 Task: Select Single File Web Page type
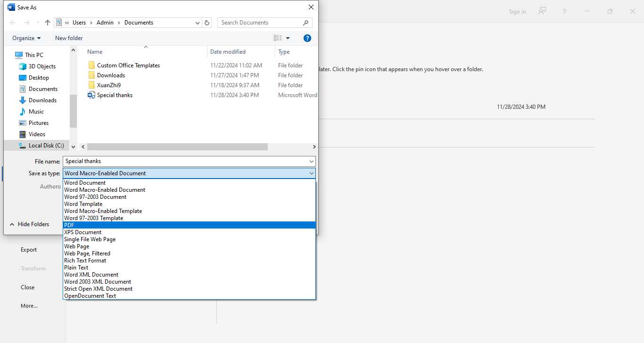click(189, 239)
